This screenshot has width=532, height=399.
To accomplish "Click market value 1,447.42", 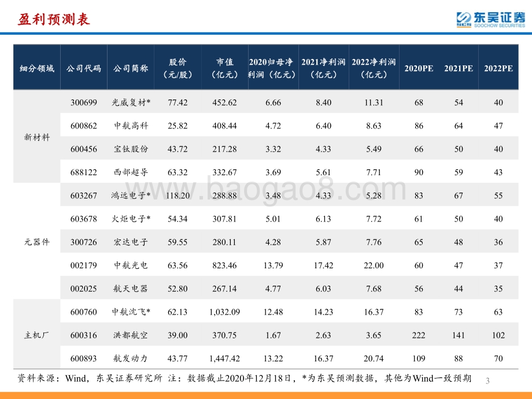I will (x=224, y=359).
